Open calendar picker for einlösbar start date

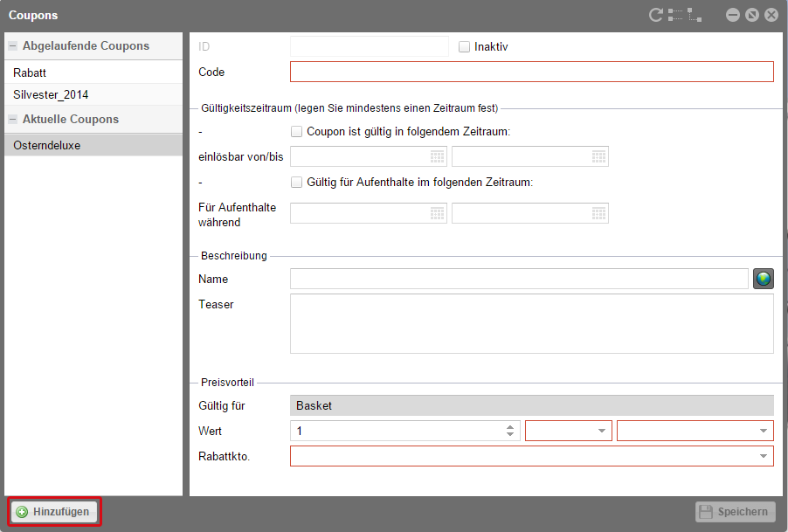coord(438,156)
